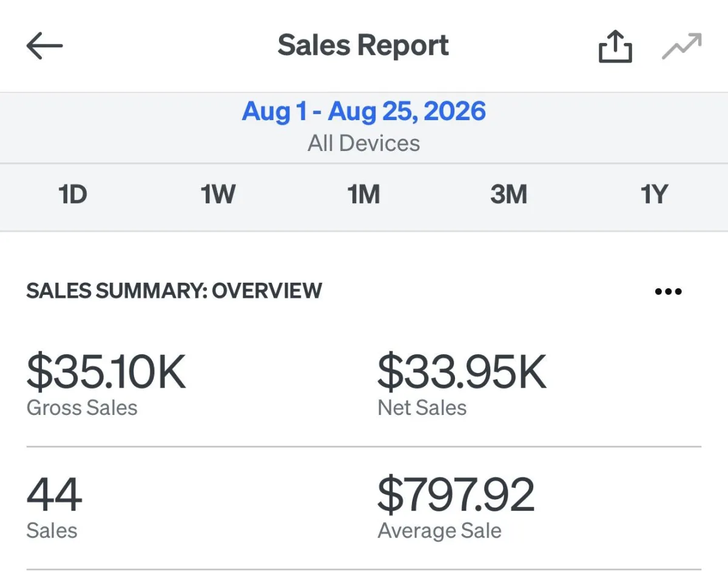Go back using the left arrow
Screen dimensions: 728x572
pyautogui.click(x=45, y=46)
